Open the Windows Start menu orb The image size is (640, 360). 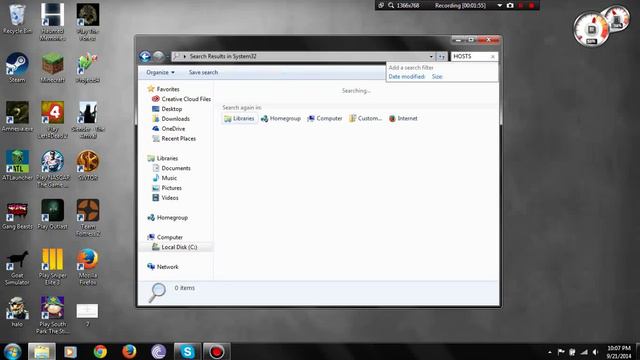tap(12, 351)
